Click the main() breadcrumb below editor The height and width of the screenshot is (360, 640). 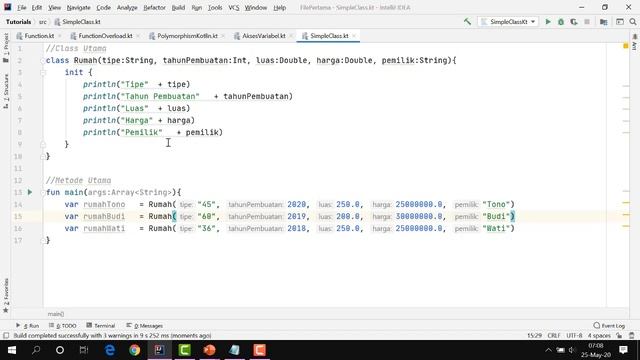[56, 314]
